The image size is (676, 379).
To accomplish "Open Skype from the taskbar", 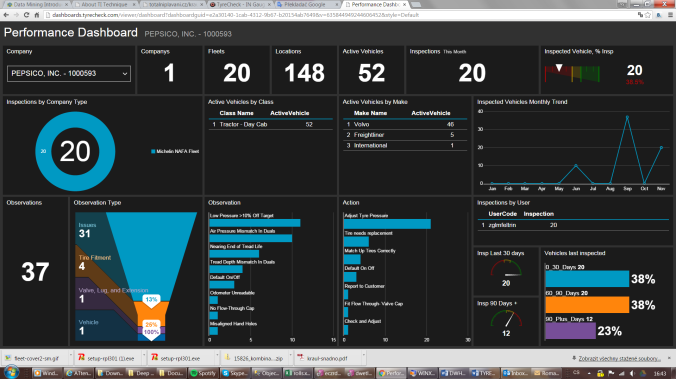I will coord(235,373).
